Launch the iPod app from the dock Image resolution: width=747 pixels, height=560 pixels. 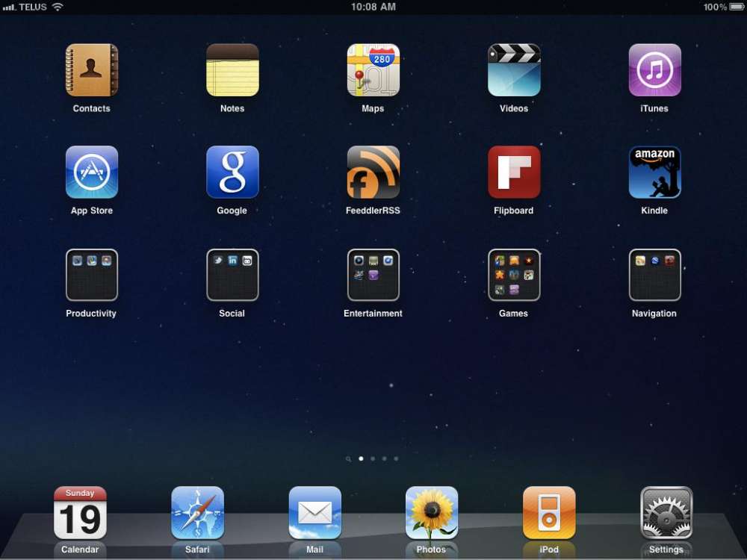point(549,513)
